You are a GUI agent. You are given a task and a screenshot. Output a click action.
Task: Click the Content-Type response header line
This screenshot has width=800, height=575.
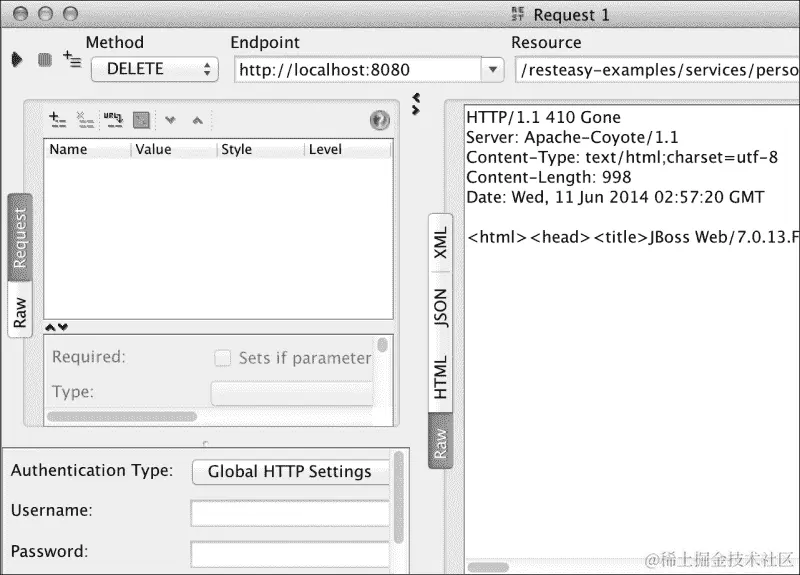click(622, 157)
